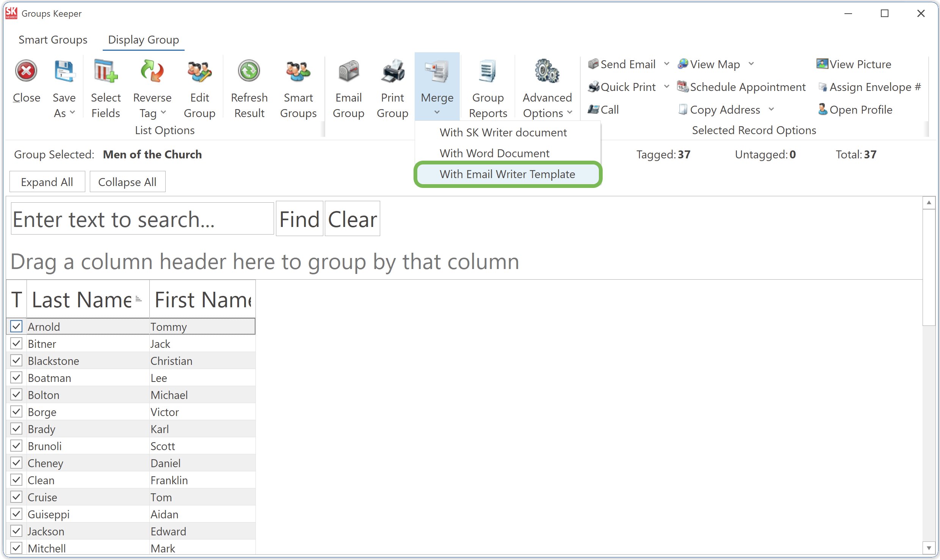
Task: Uncheck the checkbox for Arnold Tommy
Action: pos(16,326)
